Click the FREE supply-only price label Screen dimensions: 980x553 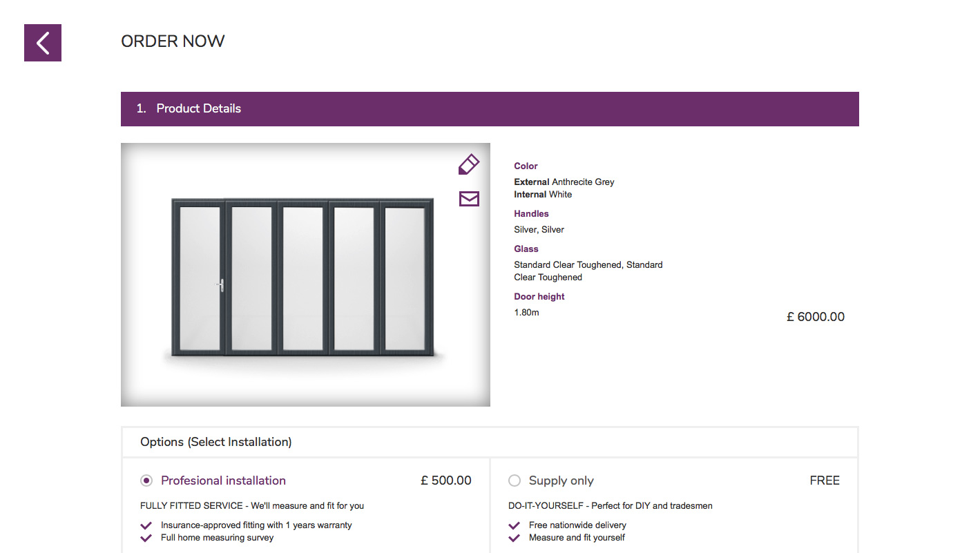[825, 481]
